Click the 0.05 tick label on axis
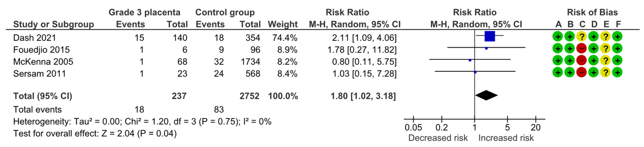This screenshot has height=147, width=644. [x=413, y=127]
